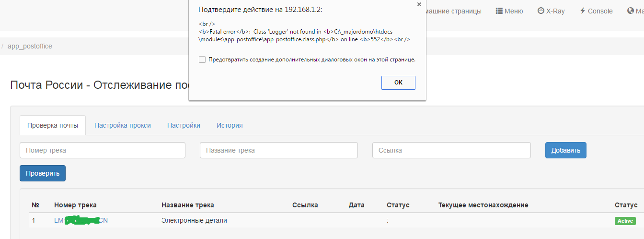Focus the Название трека input field
Screen dimensions: 644x239
[x=279, y=150]
